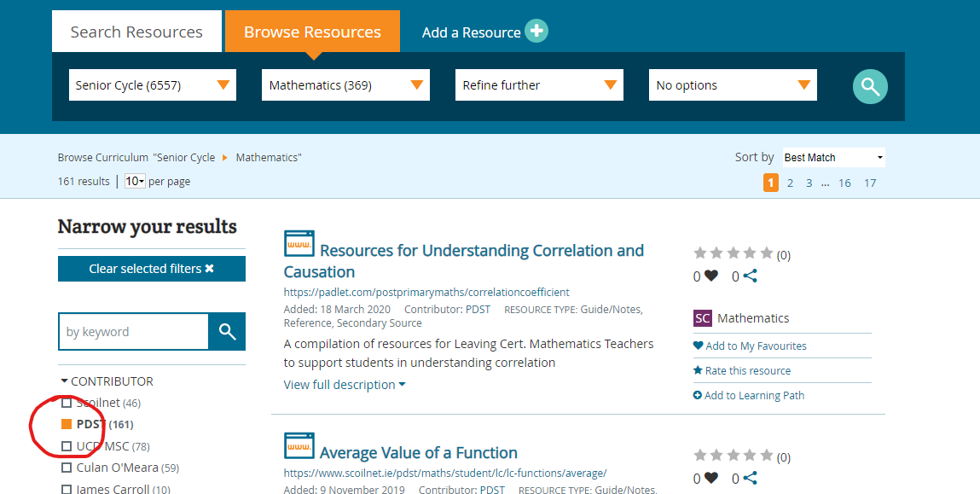
Task: Rate first resource using the star rating
Action: coord(733,253)
